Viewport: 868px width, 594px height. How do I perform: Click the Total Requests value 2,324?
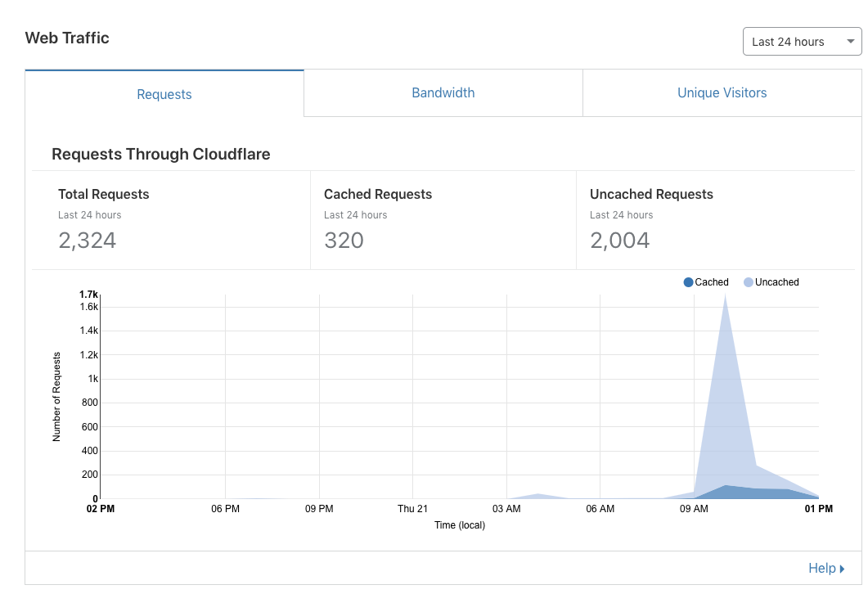tap(88, 241)
